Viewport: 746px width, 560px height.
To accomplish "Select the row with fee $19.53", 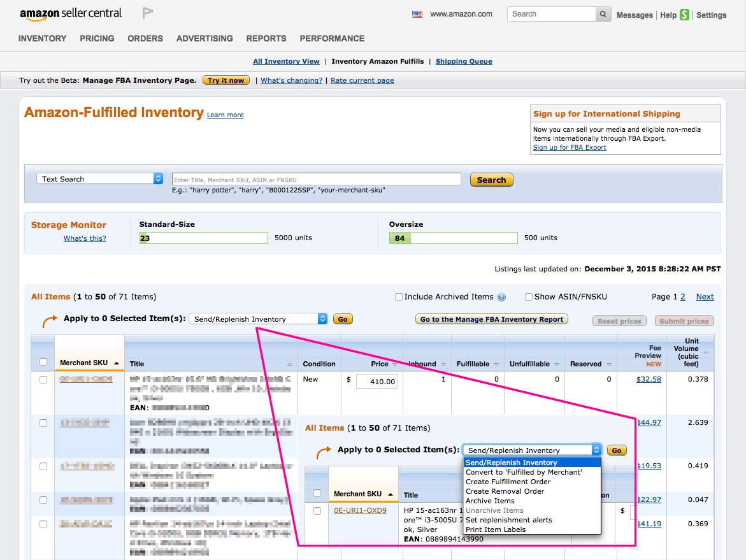I will pos(43,466).
